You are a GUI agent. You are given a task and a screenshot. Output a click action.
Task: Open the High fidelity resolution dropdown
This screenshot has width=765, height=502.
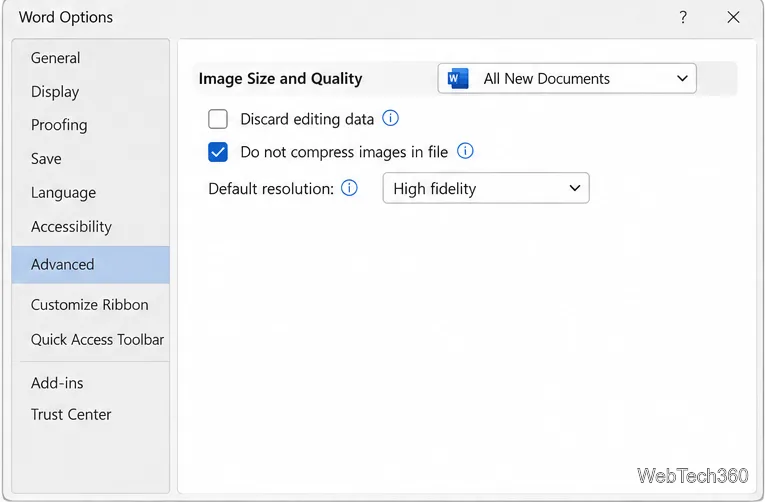[486, 188]
